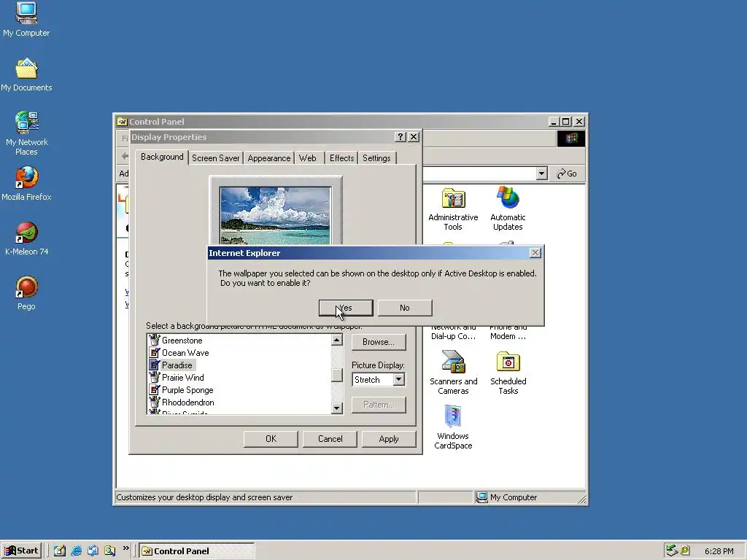Open Windows CardSpace in Control Panel
Screen dimensions: 747x560
point(453,427)
